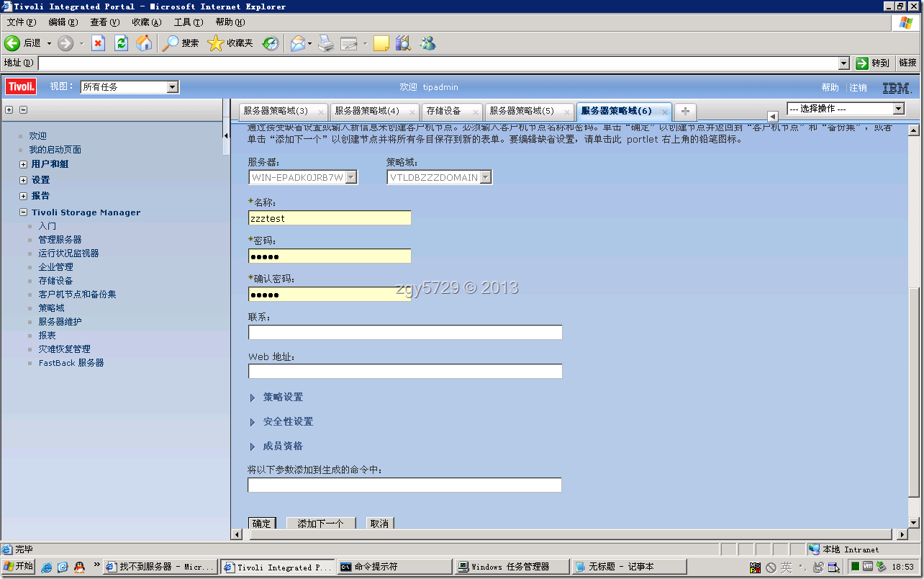924x579 pixels.
Task: Open 客户机节点和备份集 in navigation
Action: tap(78, 295)
